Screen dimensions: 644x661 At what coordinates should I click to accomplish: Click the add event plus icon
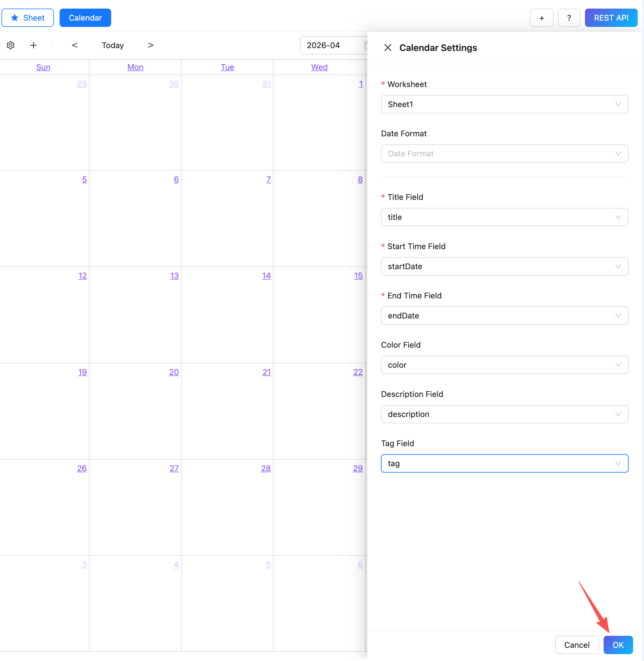[34, 45]
